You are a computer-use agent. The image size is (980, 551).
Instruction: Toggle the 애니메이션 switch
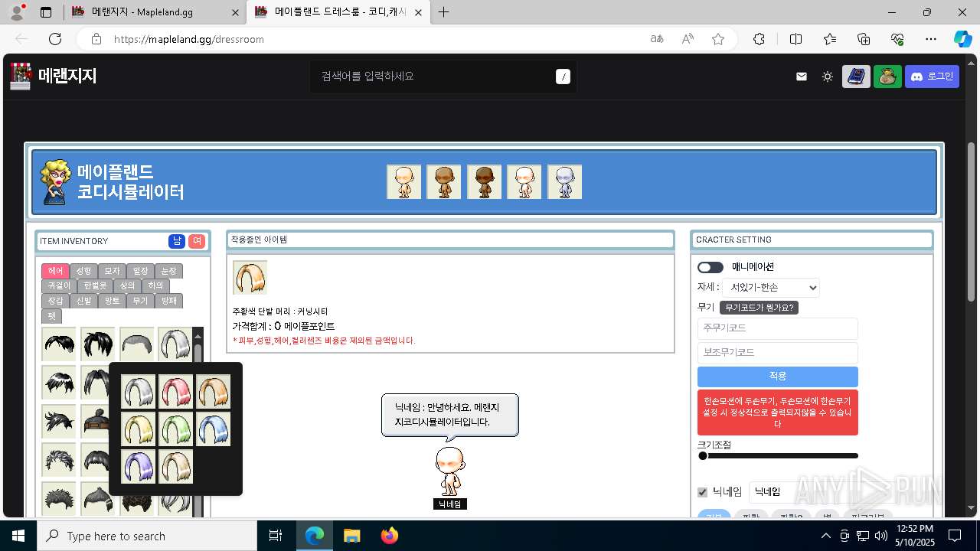[x=710, y=267]
